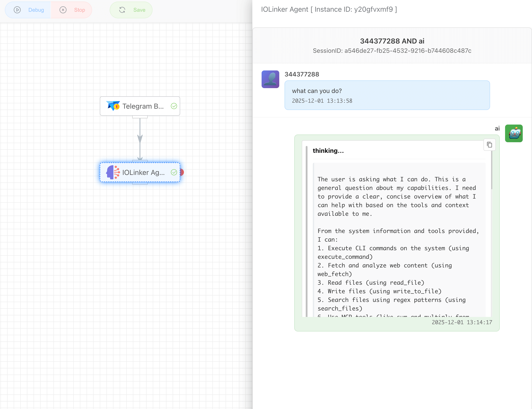
Task: Click IOLinker node green check status
Action: [174, 172]
